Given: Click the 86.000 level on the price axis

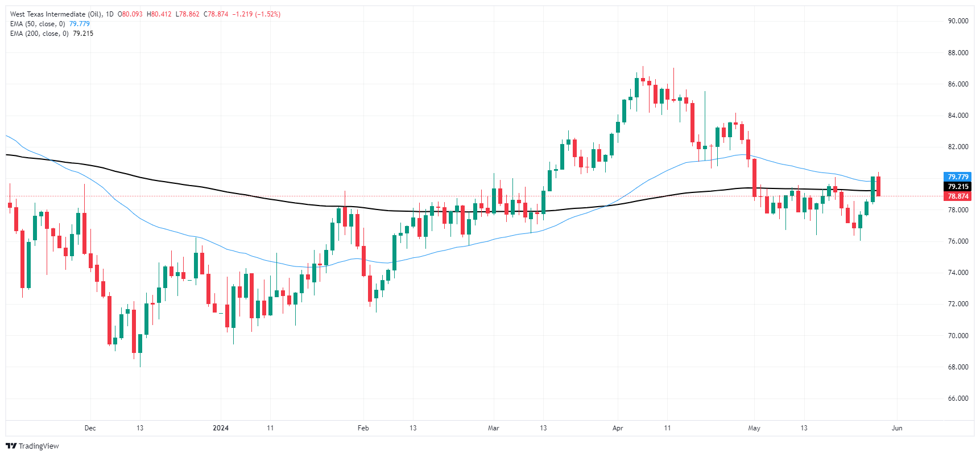Looking at the screenshot, I should 958,84.
